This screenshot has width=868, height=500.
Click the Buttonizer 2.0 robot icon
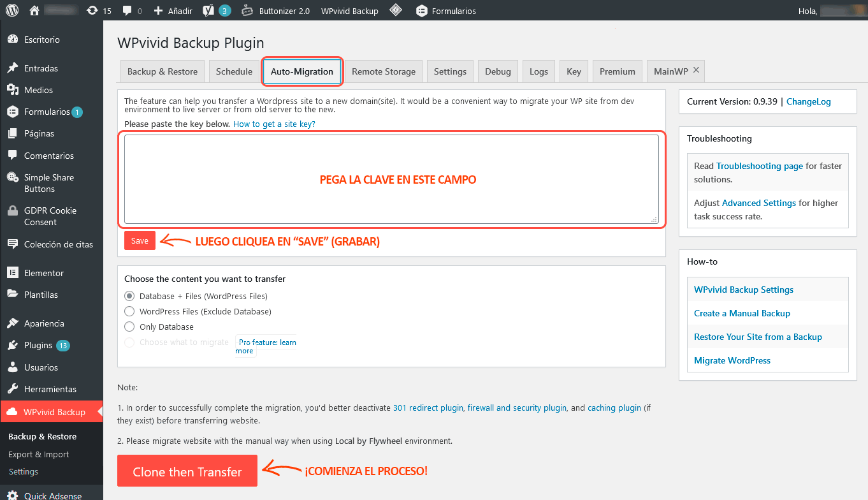(248, 10)
